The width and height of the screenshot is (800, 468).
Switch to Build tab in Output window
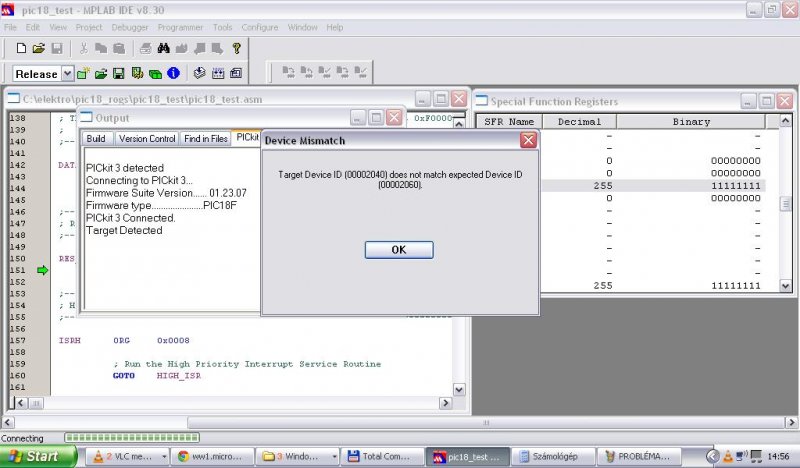coord(96,139)
